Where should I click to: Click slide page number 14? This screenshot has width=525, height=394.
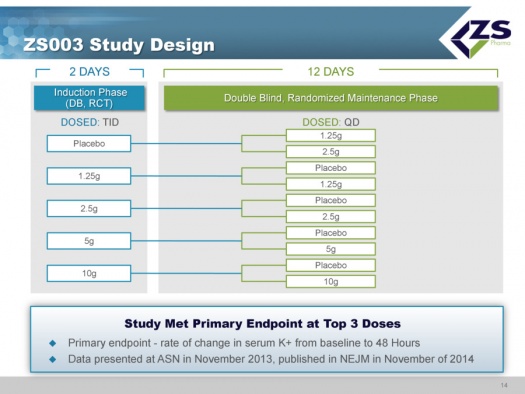504,385
